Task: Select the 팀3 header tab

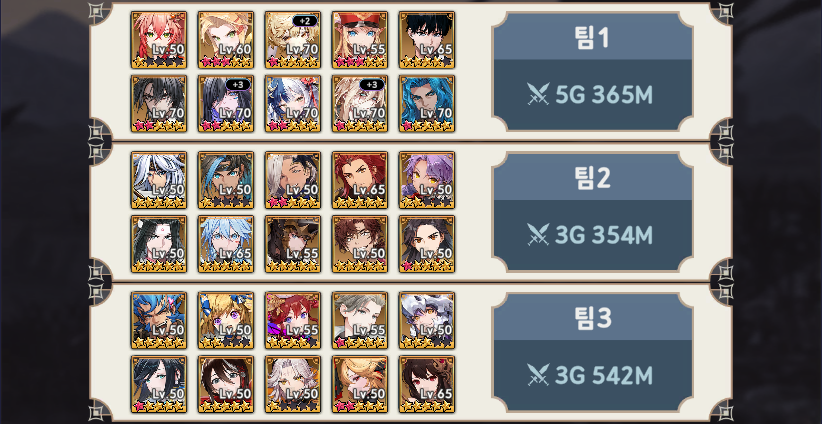Action: pos(592,318)
